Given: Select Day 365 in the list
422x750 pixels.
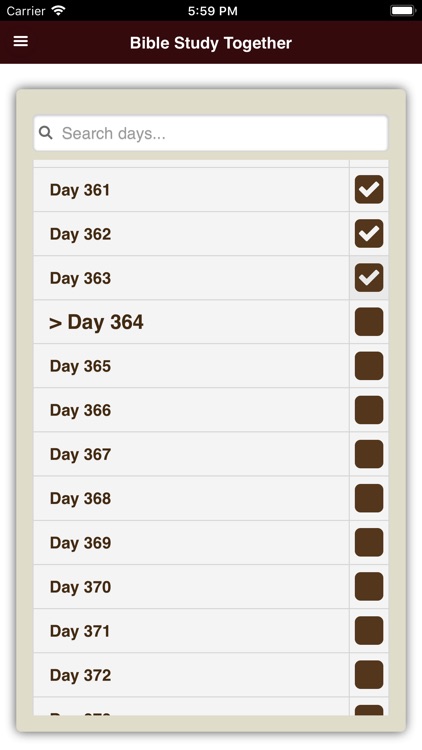Looking at the screenshot, I should click(x=191, y=366).
